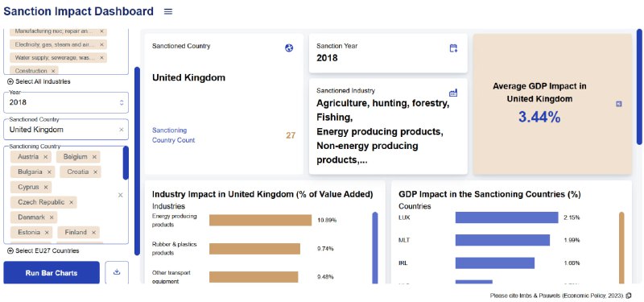This screenshot has width=644, height=302.
Task: Select All Industries
Action: coord(39,81)
